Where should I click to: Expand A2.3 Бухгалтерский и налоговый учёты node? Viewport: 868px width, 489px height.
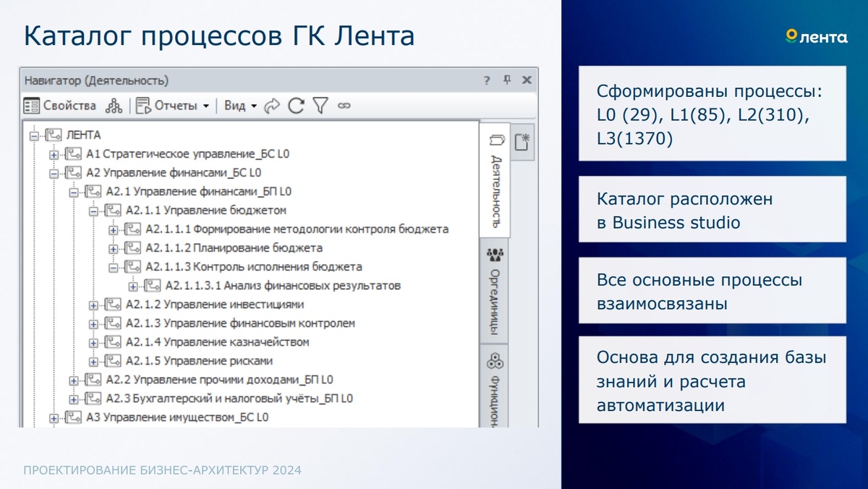point(73,399)
